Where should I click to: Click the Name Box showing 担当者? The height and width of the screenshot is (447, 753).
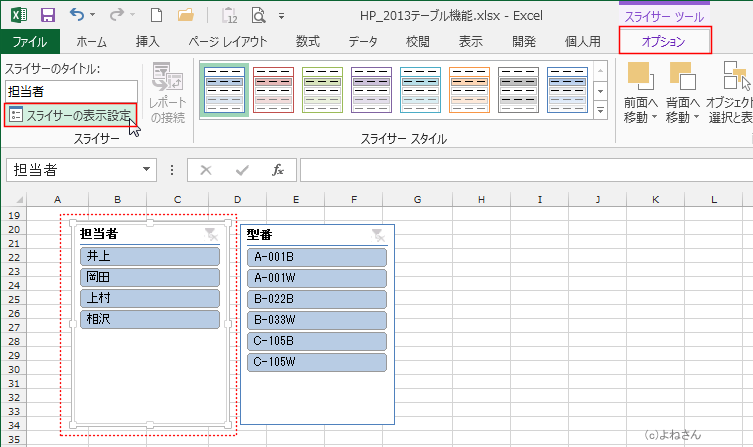click(72, 170)
